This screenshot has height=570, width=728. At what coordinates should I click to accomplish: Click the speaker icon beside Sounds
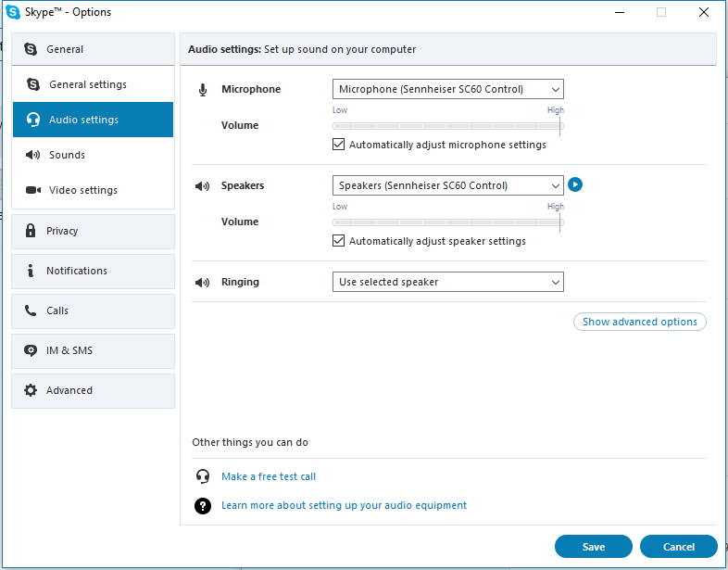[32, 155]
